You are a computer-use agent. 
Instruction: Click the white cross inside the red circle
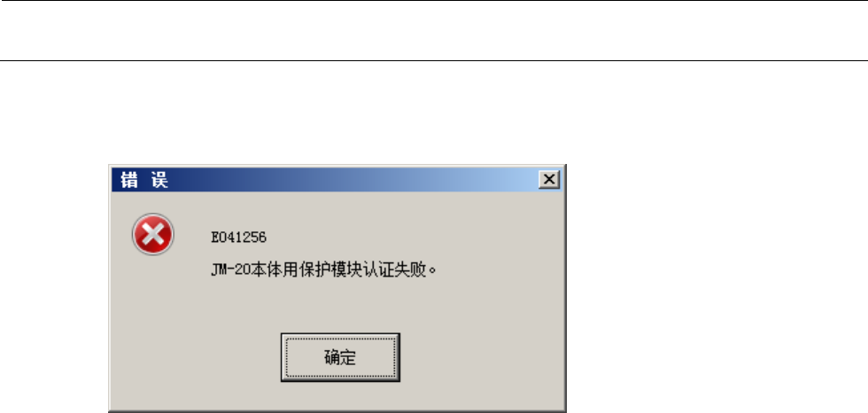152,234
